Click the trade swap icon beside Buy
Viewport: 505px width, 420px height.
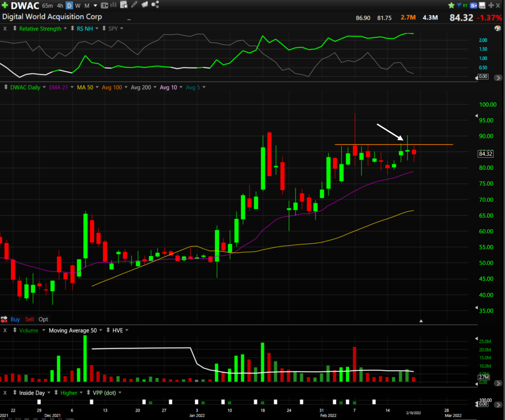click(4, 319)
